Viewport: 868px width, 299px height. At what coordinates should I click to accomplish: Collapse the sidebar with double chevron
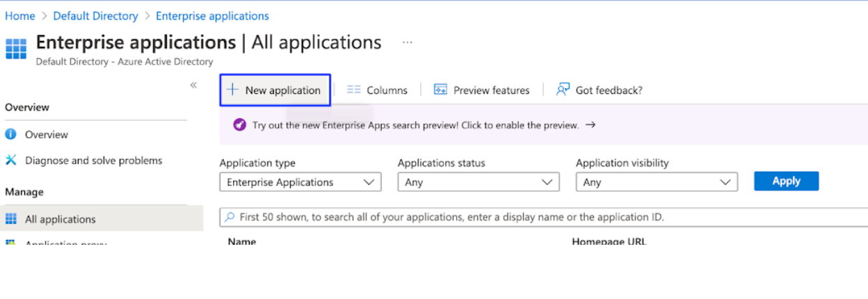point(193,85)
